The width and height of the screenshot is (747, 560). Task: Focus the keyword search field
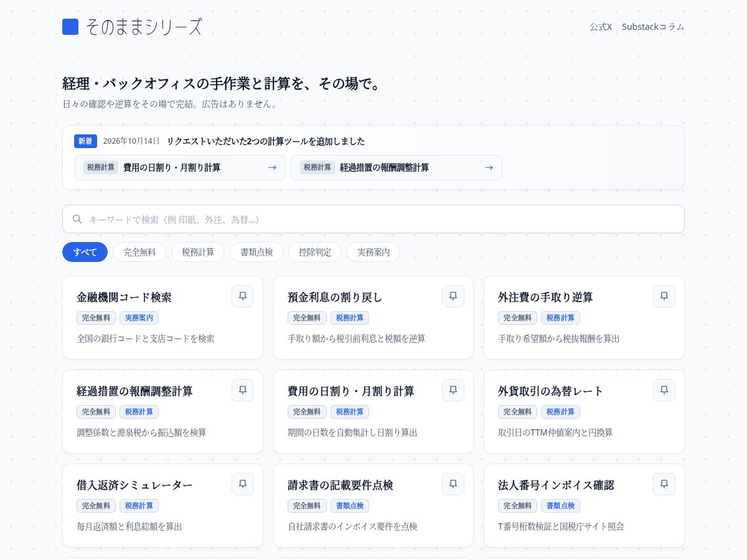coord(374,219)
